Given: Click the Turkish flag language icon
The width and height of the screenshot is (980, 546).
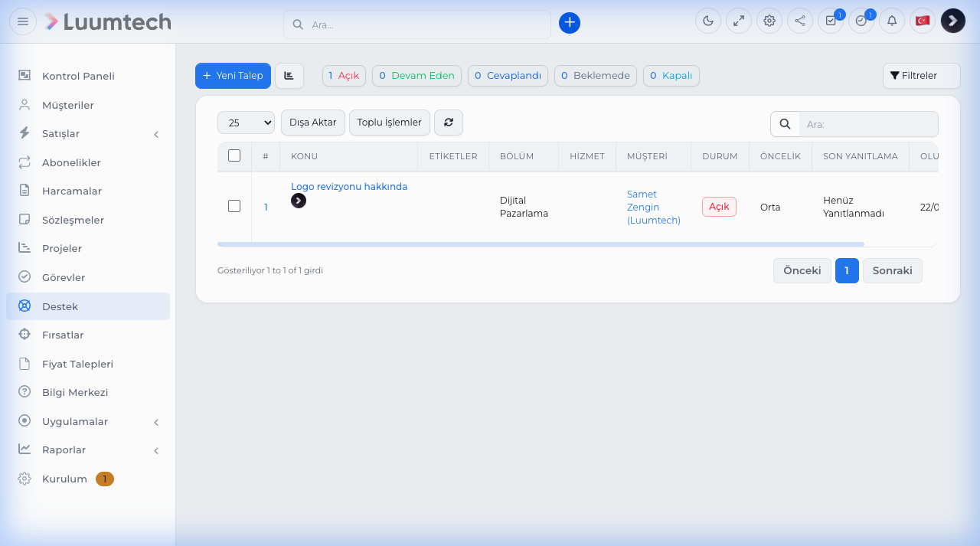Looking at the screenshot, I should (x=923, y=21).
